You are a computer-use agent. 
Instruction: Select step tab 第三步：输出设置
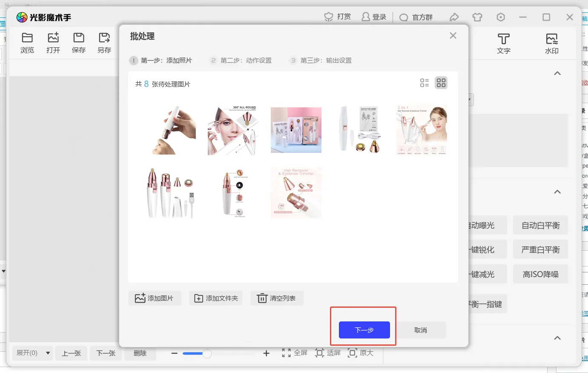[321, 61]
